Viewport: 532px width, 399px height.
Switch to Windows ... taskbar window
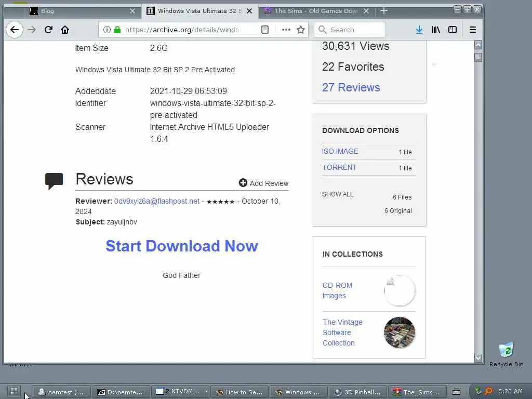click(299, 392)
